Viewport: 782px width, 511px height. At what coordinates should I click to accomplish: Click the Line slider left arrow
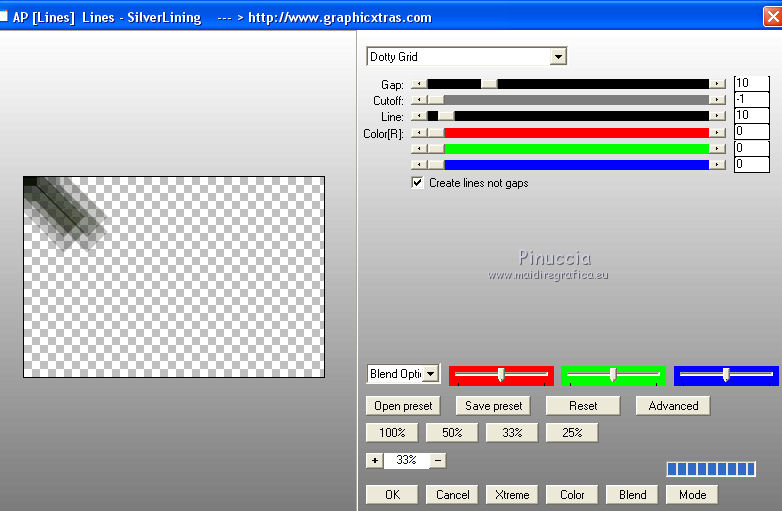[419, 116]
